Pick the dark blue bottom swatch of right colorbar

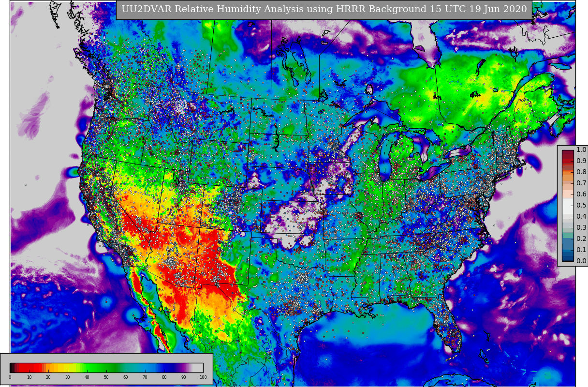click(x=568, y=258)
